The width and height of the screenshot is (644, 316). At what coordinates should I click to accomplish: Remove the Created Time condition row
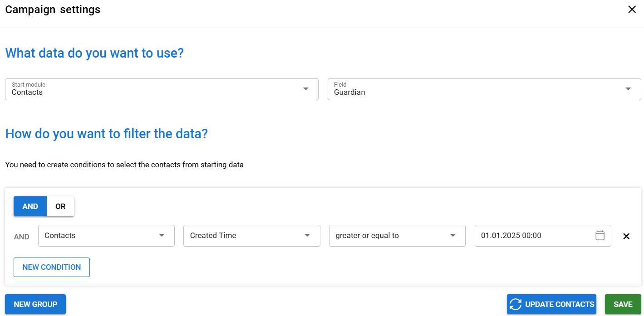[x=626, y=236]
